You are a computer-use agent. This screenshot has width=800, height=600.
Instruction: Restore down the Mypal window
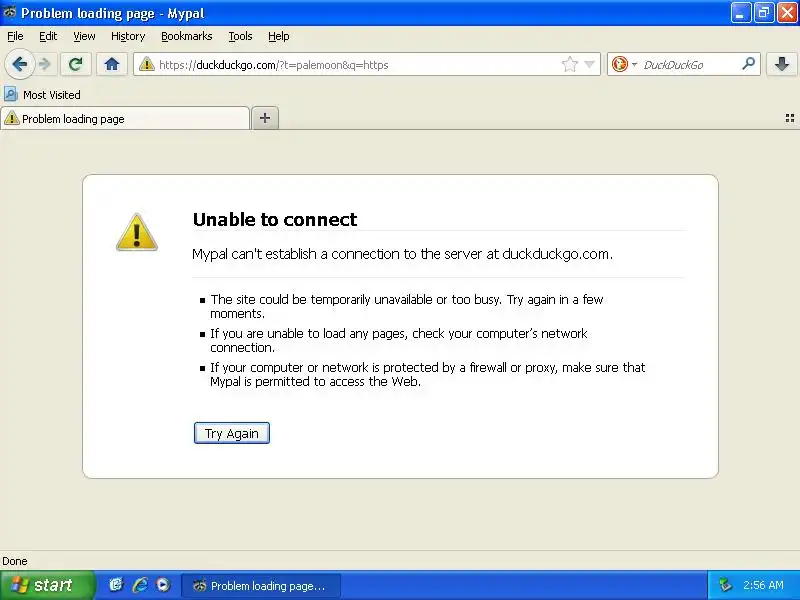(x=764, y=13)
